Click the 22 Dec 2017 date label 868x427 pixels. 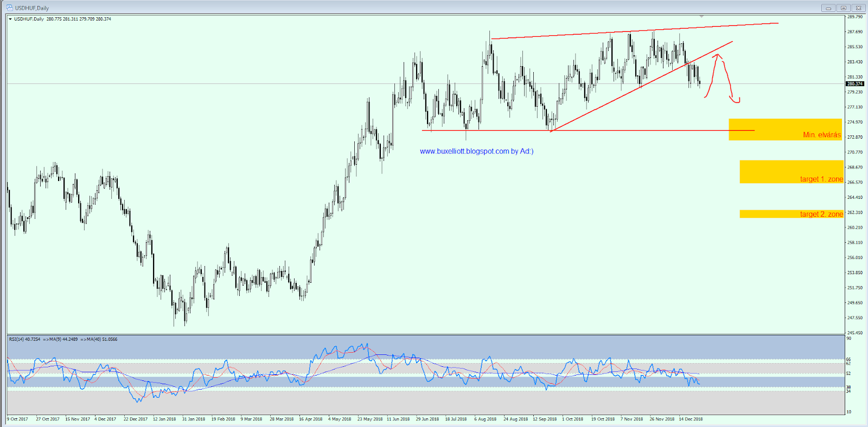[x=135, y=419]
